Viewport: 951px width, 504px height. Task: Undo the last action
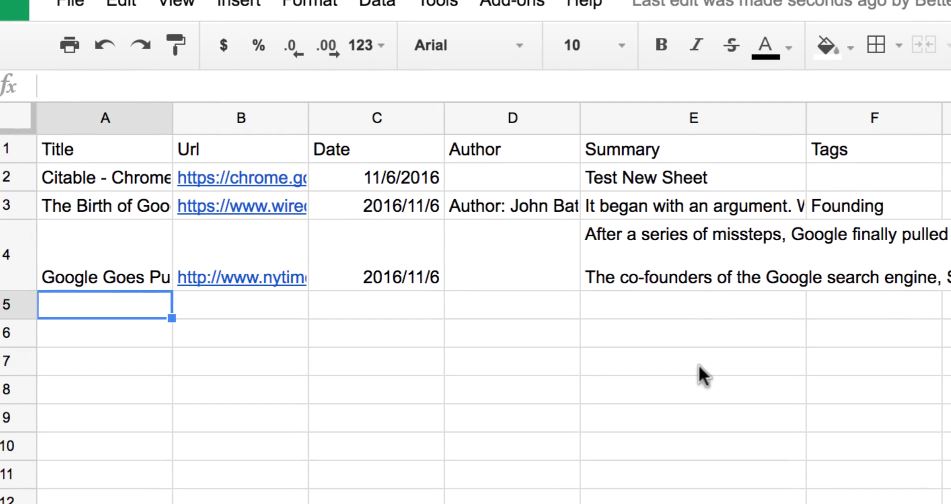pos(105,45)
